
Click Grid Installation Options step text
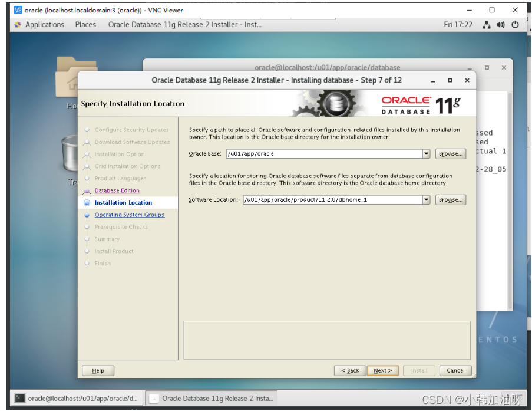(x=128, y=166)
